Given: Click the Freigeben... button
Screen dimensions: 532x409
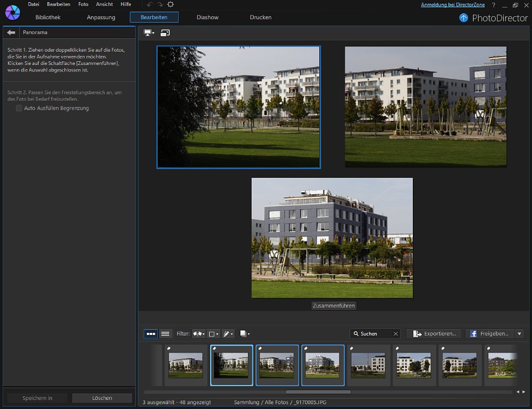Looking at the screenshot, I should 490,333.
